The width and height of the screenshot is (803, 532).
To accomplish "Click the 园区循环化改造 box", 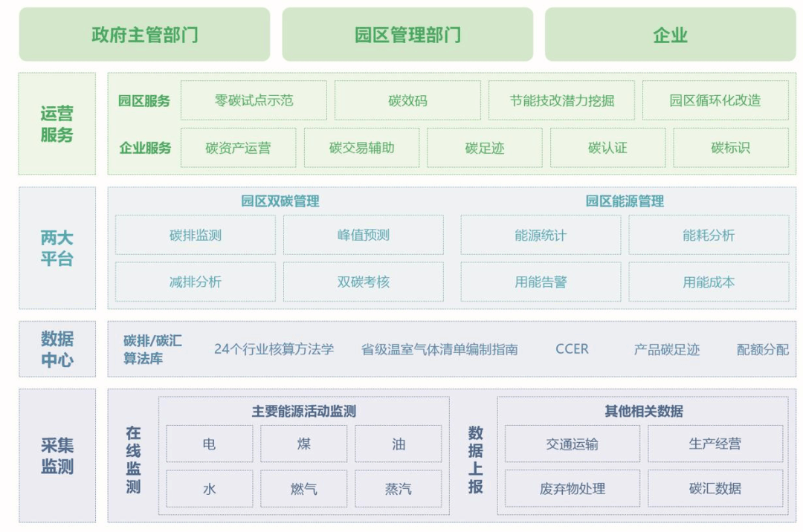I will pos(715,100).
